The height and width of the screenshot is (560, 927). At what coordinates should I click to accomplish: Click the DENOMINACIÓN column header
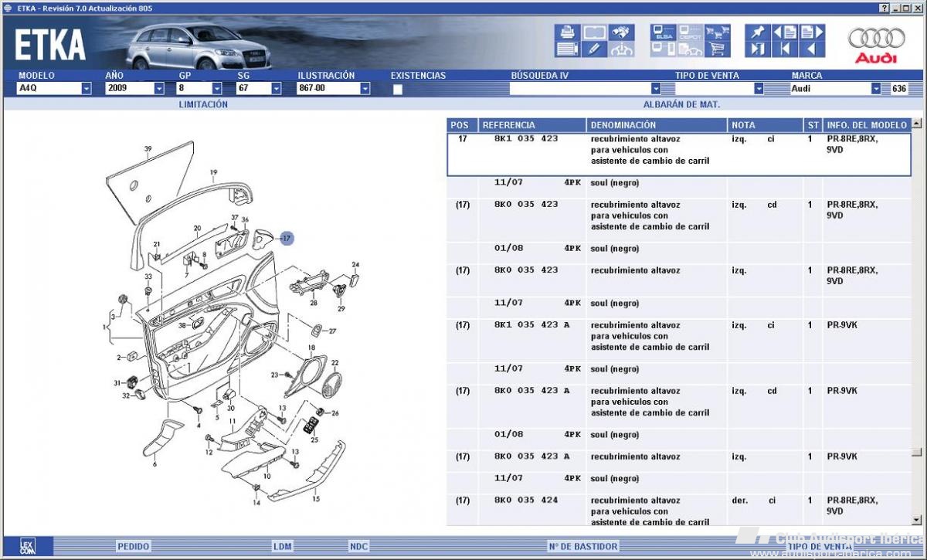[x=657, y=125]
